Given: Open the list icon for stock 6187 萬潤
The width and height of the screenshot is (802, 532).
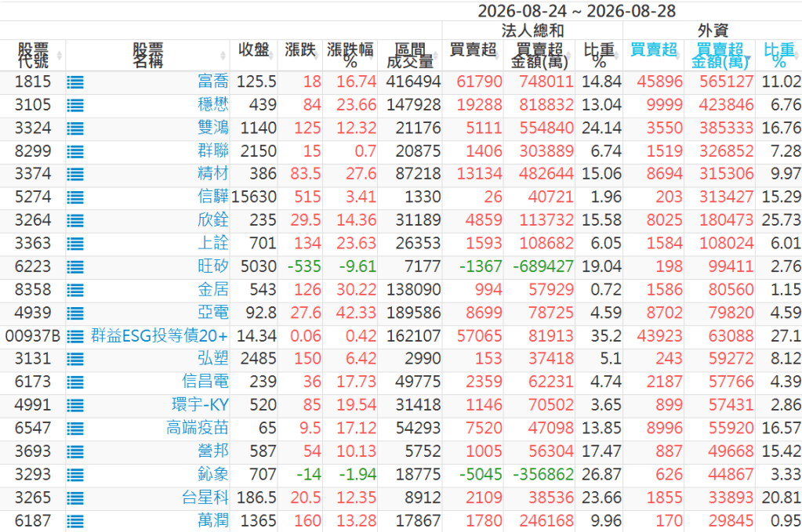Looking at the screenshot, I should [x=75, y=521].
